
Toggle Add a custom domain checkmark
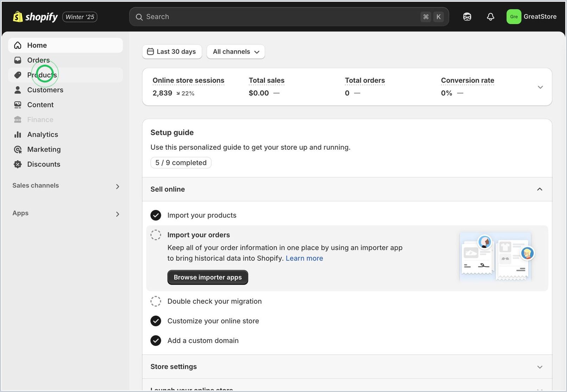(156, 341)
